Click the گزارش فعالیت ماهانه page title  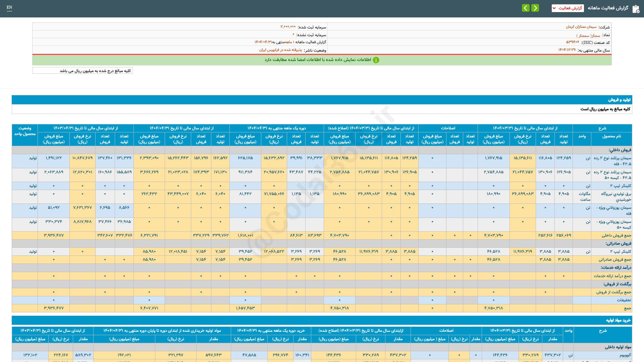[x=608, y=8]
